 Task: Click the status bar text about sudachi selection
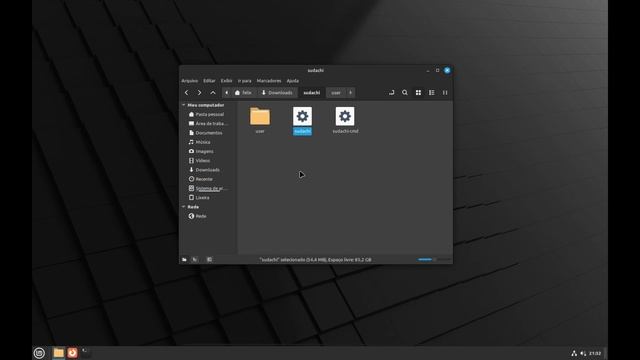point(316,260)
